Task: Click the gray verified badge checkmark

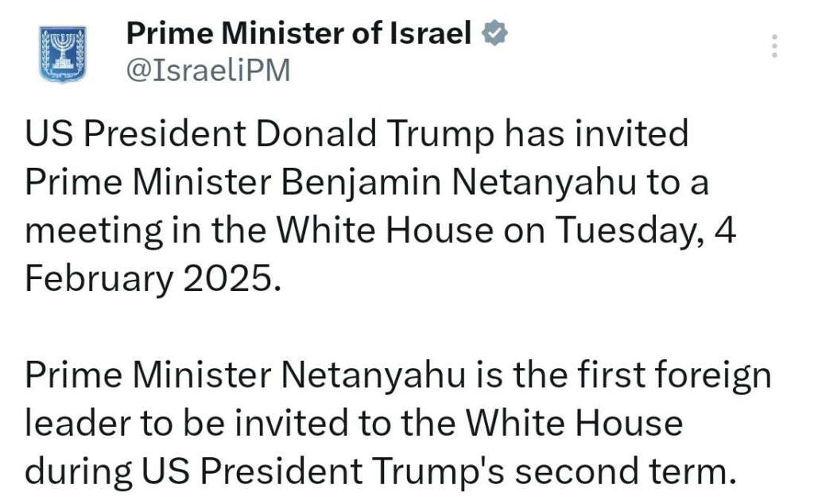Action: tap(494, 33)
